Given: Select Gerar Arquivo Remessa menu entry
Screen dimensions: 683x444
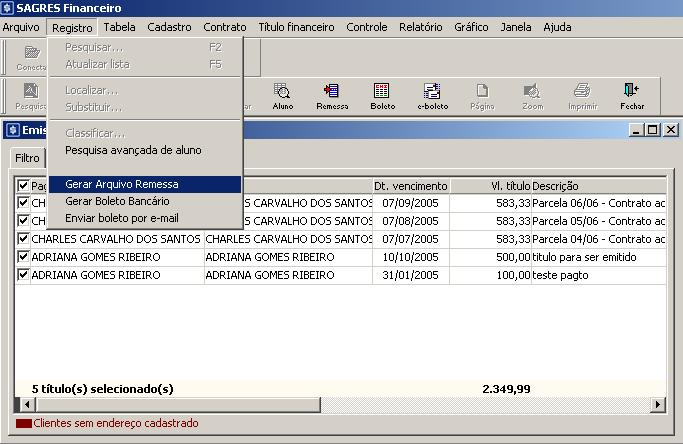Looking at the screenshot, I should pos(122,184).
